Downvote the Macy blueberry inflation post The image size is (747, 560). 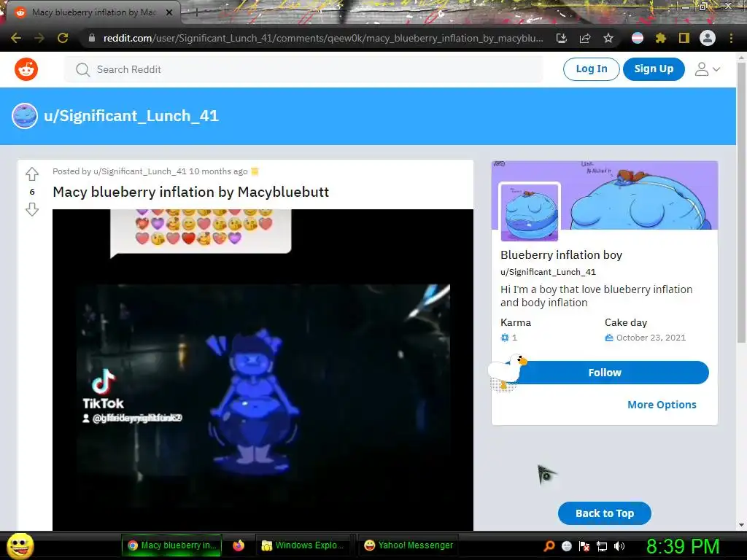tap(32, 209)
